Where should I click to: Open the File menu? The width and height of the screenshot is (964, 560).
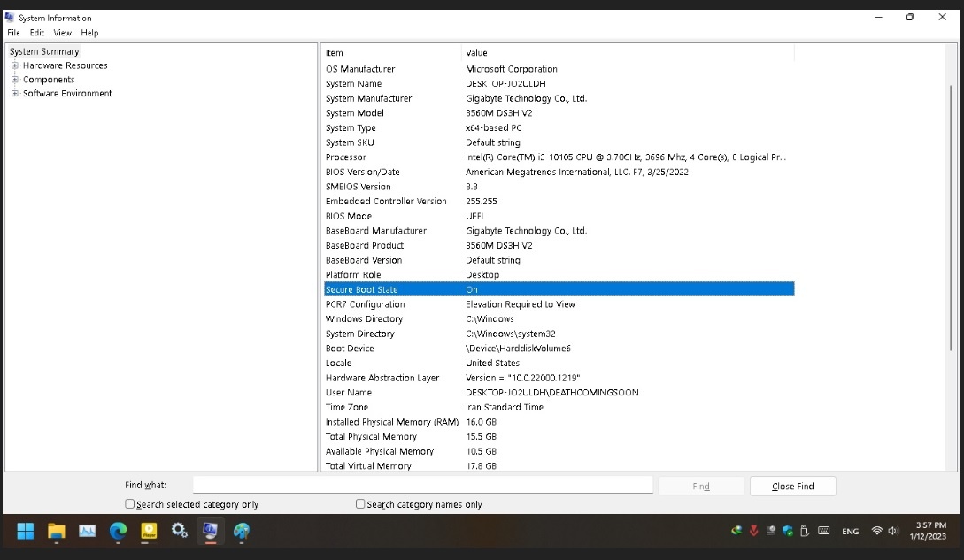point(13,33)
